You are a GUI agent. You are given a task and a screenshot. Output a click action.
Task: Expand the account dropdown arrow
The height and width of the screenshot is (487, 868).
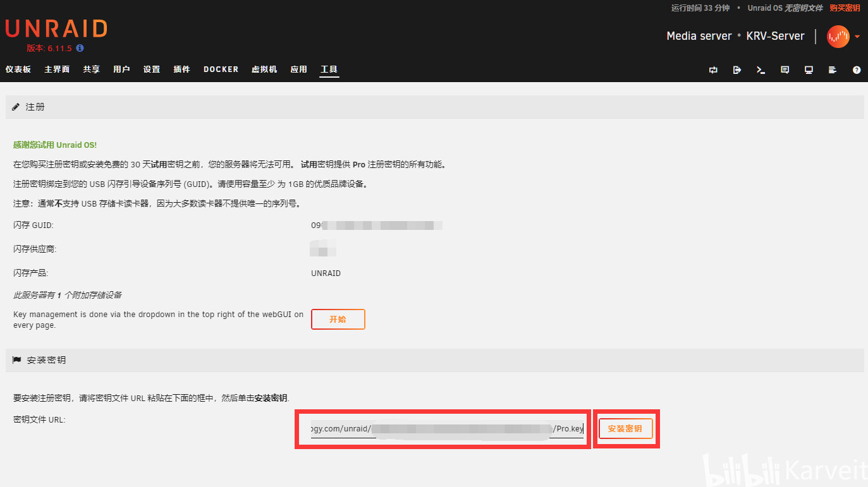coord(857,37)
